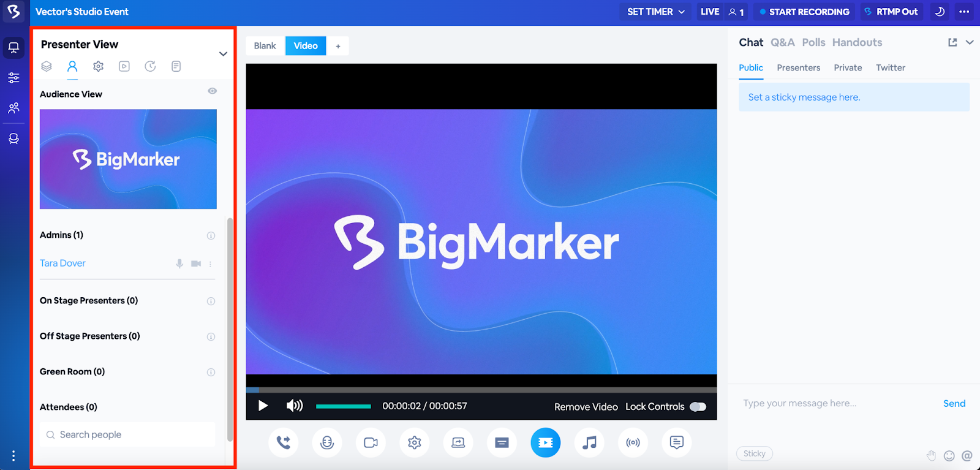Open the sliders settings icon in left sidebar
The height and width of the screenshot is (470, 980).
point(13,78)
